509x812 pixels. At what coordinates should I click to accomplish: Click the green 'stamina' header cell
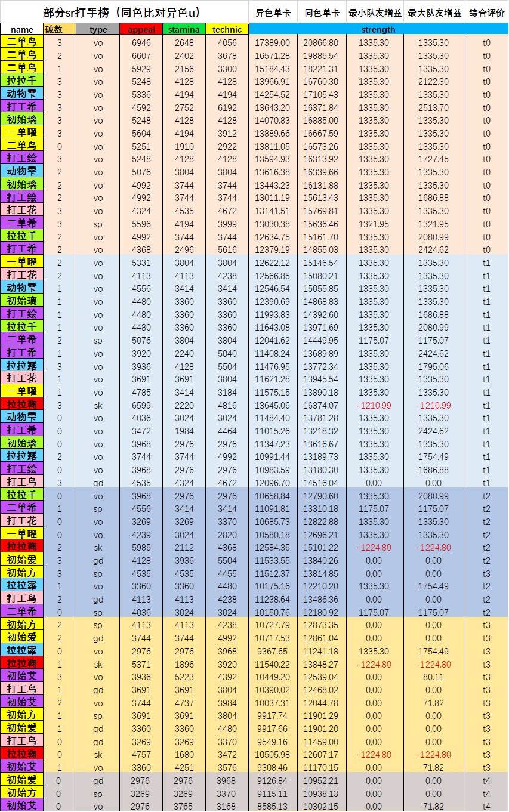click(x=184, y=29)
